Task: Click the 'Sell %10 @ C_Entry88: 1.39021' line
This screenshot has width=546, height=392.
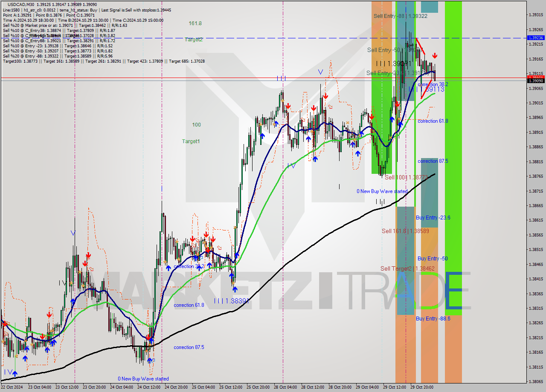Action: (x=59, y=40)
